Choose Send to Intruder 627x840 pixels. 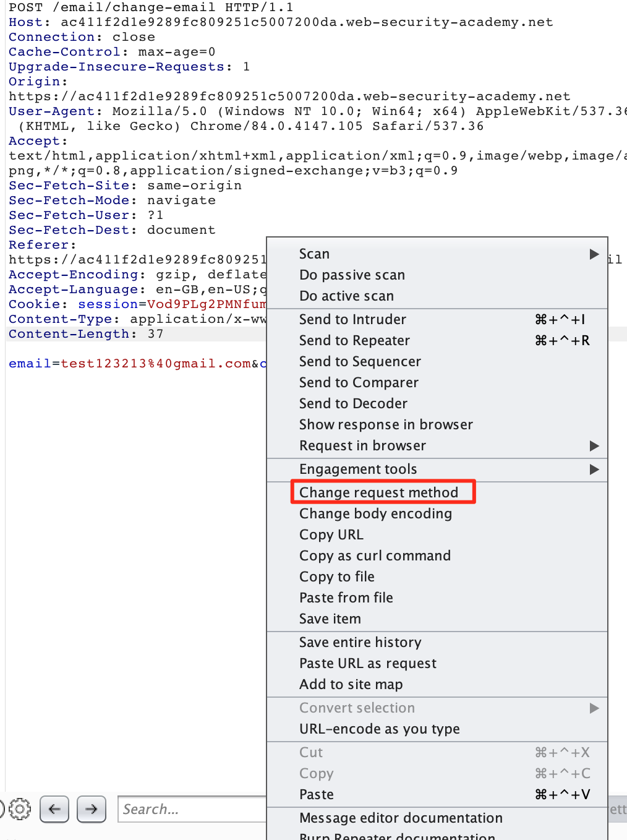(352, 319)
